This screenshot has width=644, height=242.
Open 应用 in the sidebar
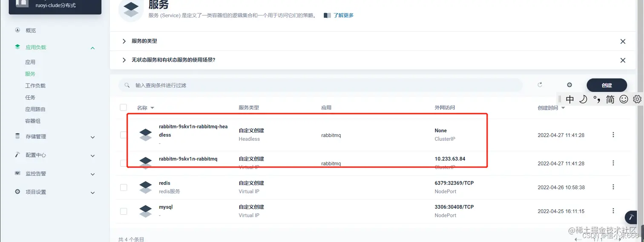point(30,62)
